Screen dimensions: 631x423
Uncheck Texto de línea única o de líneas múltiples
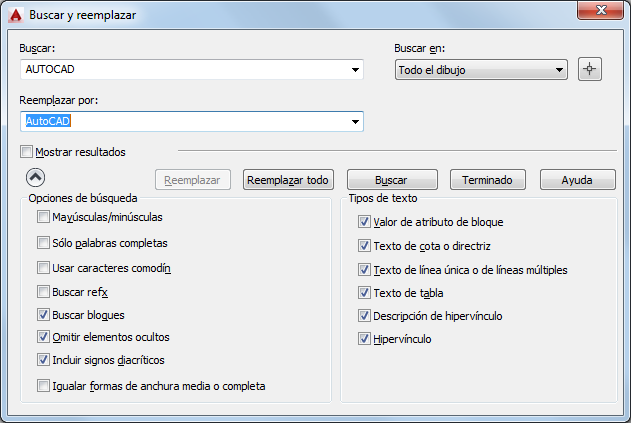click(364, 269)
